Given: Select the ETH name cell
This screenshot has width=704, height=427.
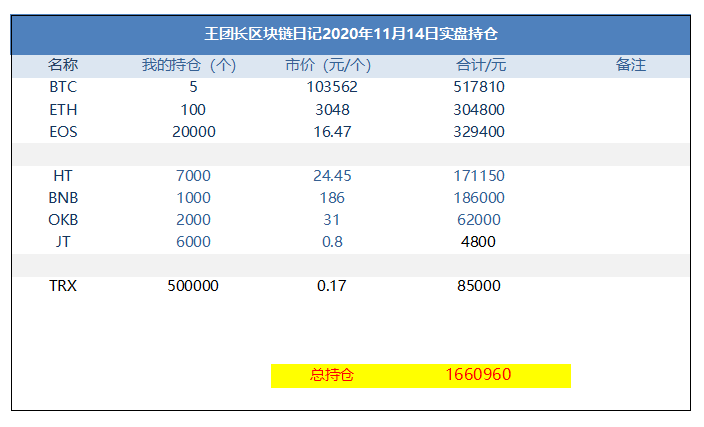Looking at the screenshot, I should tap(63, 109).
